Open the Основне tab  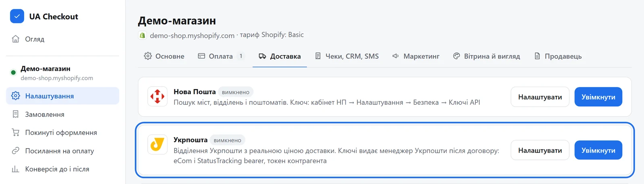164,56
